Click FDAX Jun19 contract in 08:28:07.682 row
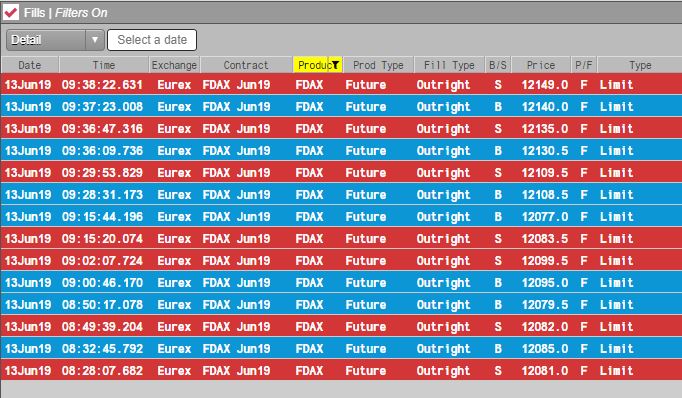Image resolution: width=682 pixels, height=398 pixels. [x=236, y=371]
